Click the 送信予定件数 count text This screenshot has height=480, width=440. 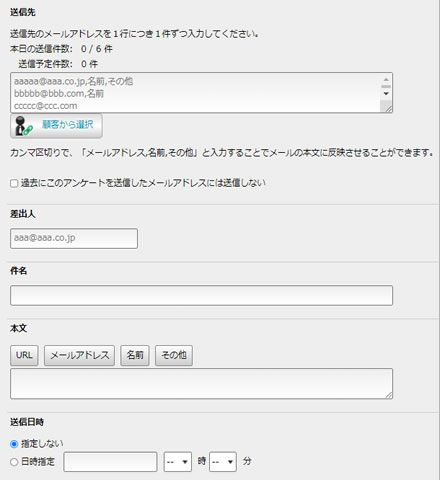pos(58,64)
